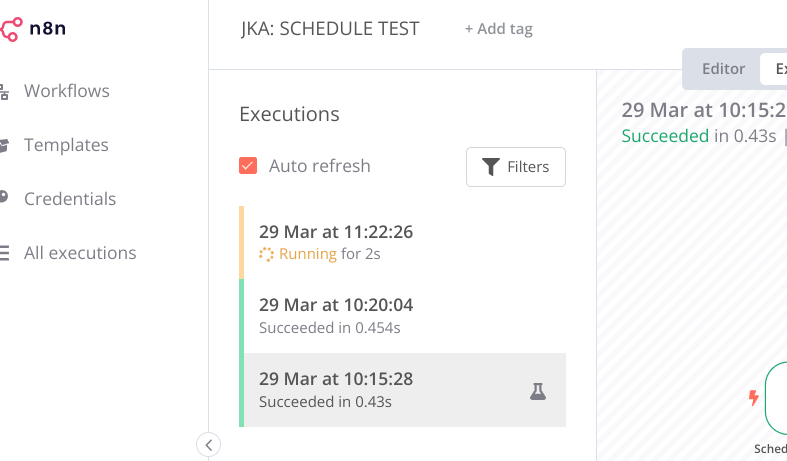Open Workflows from the sidebar icon
Viewport: 787px width, 461px height.
point(4,92)
